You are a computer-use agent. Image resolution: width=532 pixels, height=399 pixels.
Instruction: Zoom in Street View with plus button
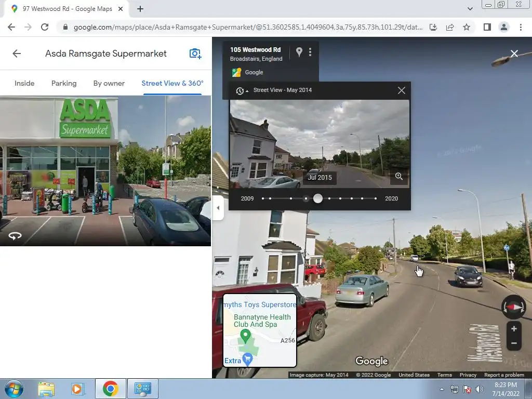tap(514, 329)
